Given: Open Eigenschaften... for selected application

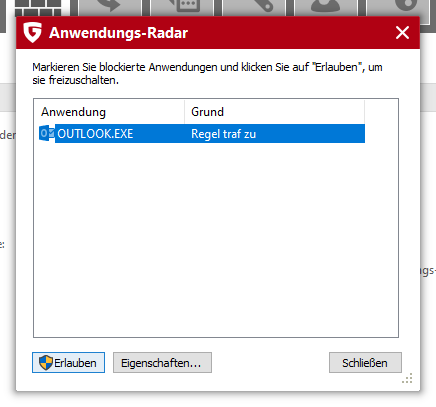Looking at the screenshot, I should point(162,362).
